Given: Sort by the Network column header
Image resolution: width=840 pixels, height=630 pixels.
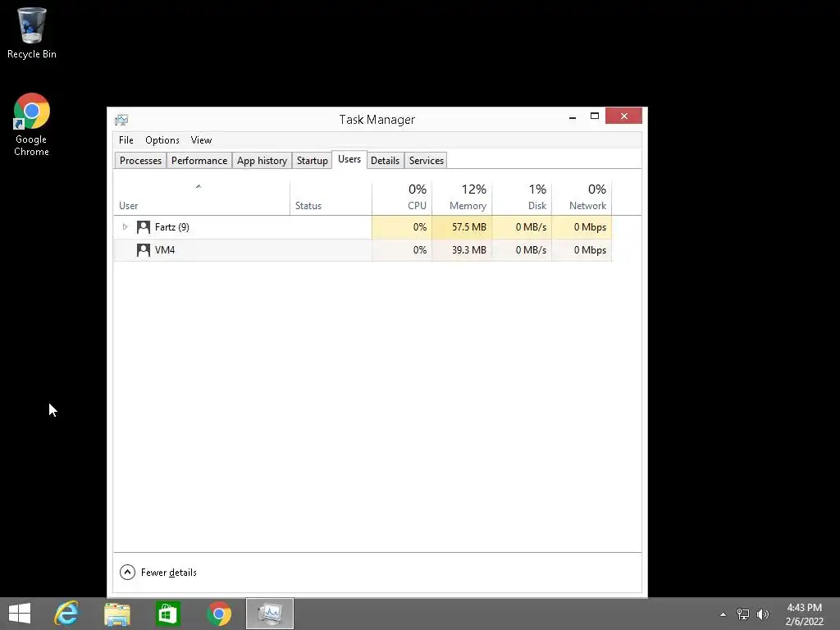Looking at the screenshot, I should pos(582,199).
